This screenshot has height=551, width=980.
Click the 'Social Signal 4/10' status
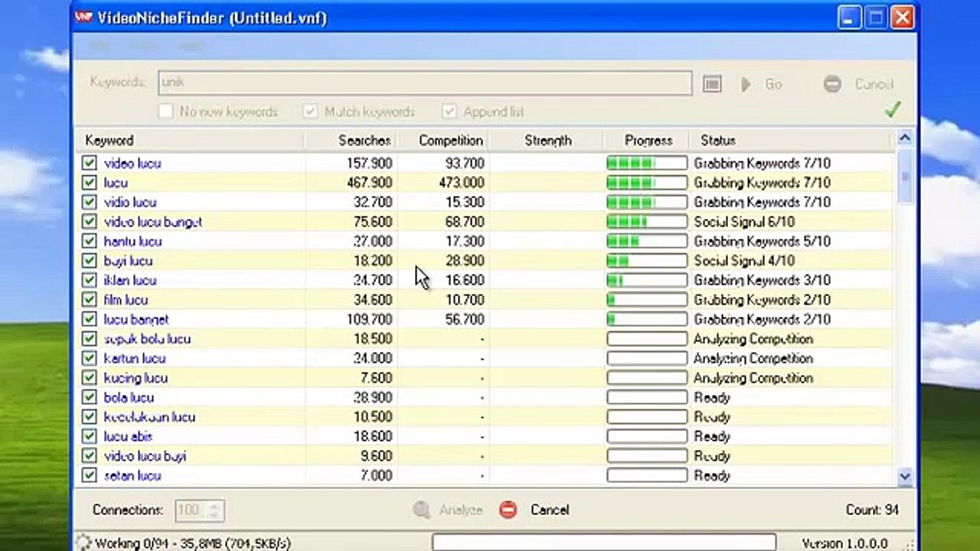coord(744,260)
